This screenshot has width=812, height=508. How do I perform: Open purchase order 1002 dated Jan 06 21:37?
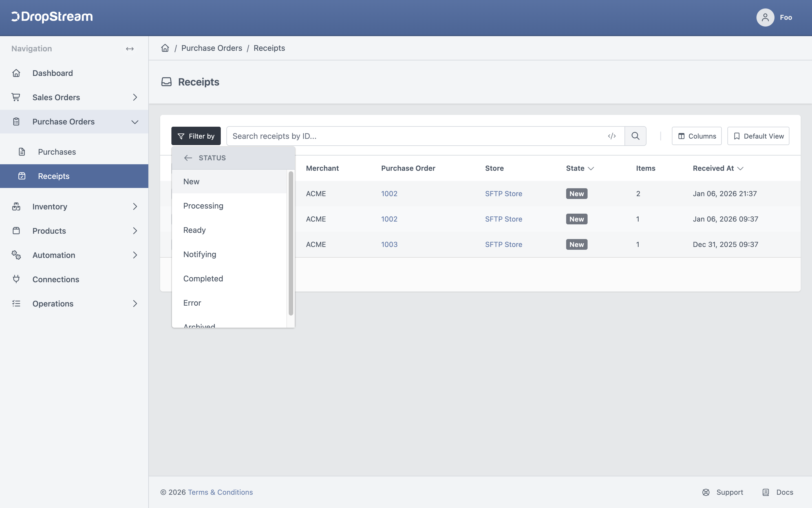[389, 194]
